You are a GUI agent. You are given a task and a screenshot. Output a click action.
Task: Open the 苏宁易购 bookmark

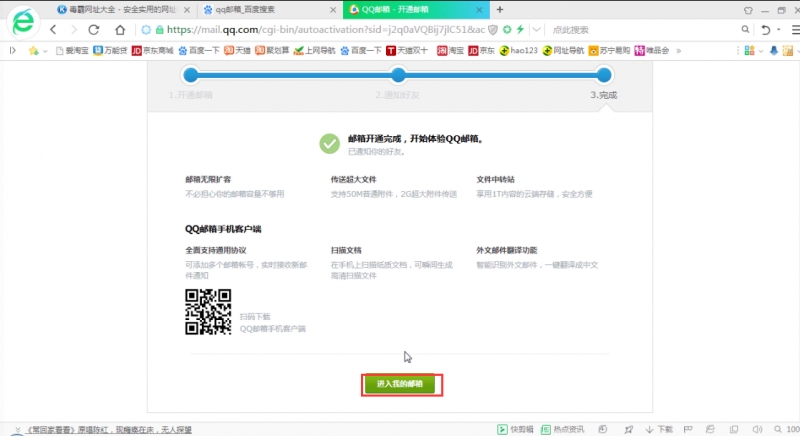(x=609, y=50)
